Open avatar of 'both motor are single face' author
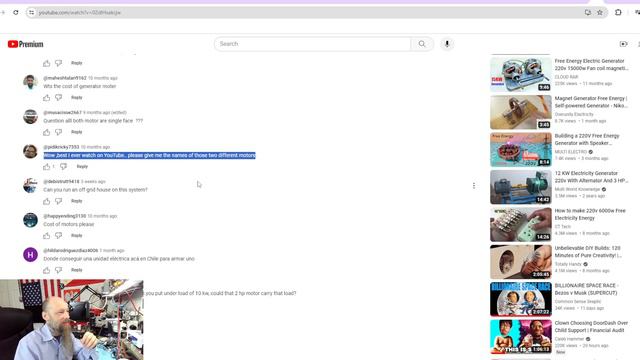The image size is (640, 360). click(30, 117)
